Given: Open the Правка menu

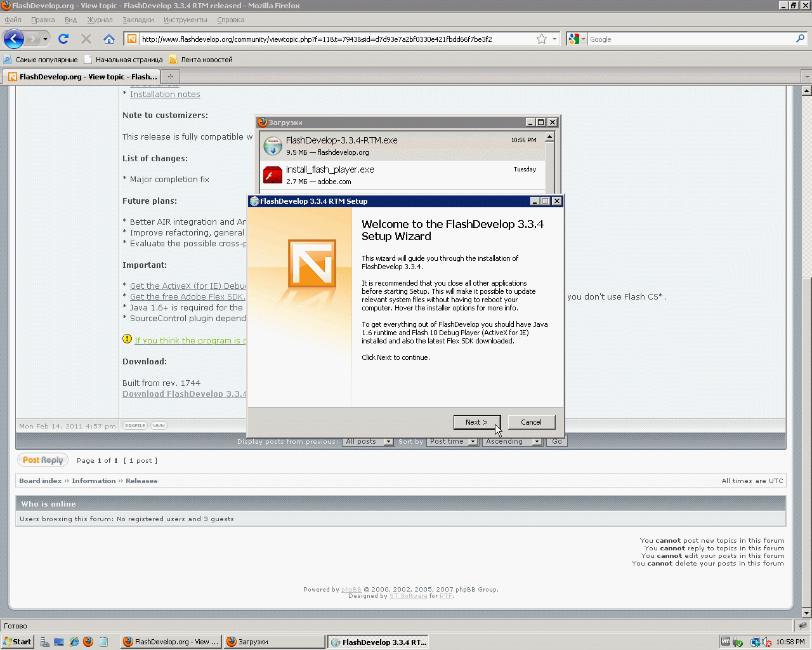Looking at the screenshot, I should coord(43,20).
